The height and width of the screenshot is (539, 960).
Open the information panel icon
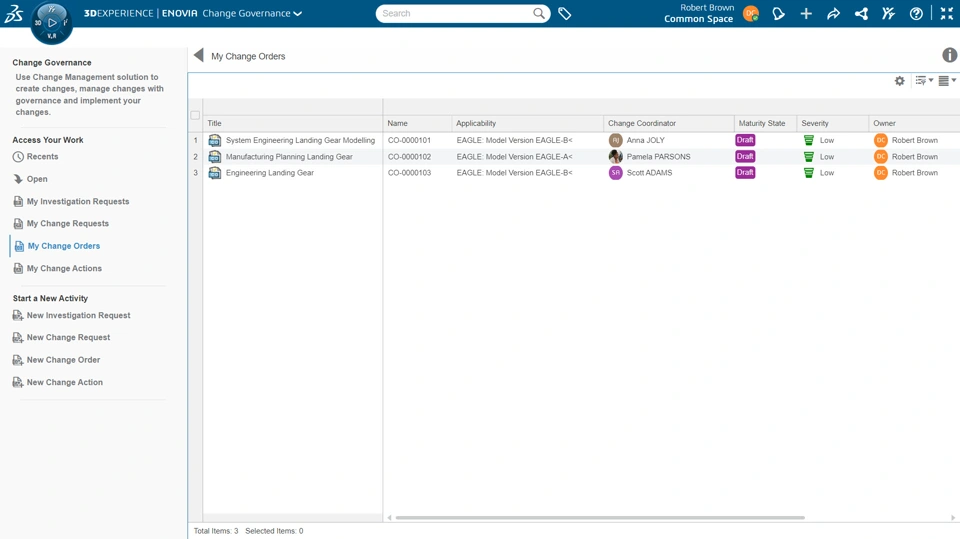(949, 55)
